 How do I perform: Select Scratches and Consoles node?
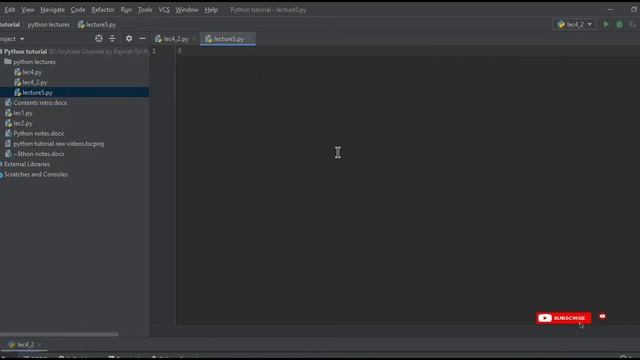click(36, 174)
